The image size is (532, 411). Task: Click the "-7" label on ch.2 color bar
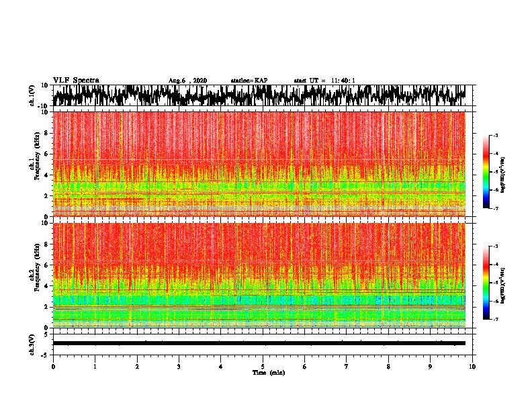coord(495,319)
